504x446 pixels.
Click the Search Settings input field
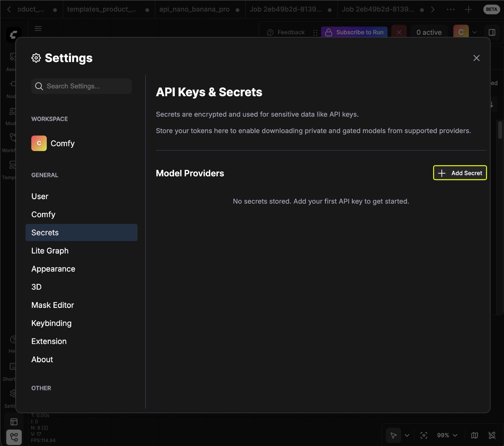tap(81, 86)
